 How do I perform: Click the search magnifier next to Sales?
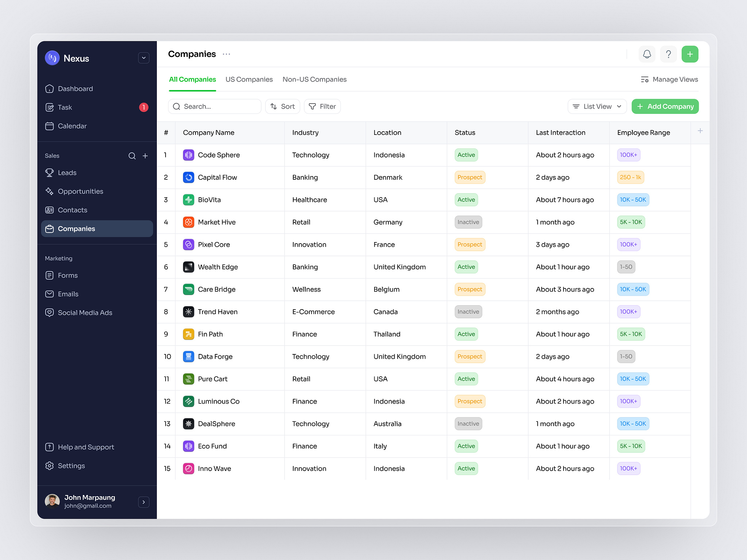coord(132,156)
